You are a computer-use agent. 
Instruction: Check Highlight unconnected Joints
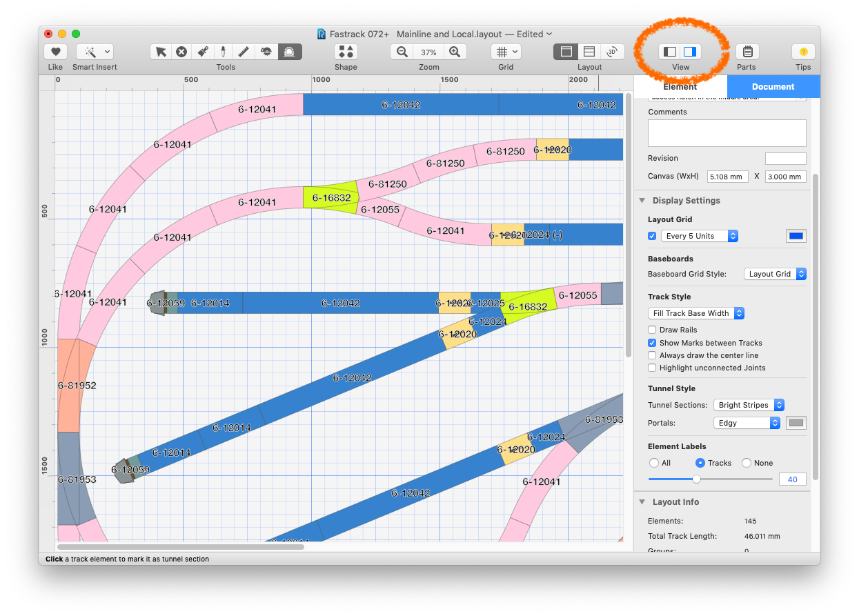pos(652,368)
